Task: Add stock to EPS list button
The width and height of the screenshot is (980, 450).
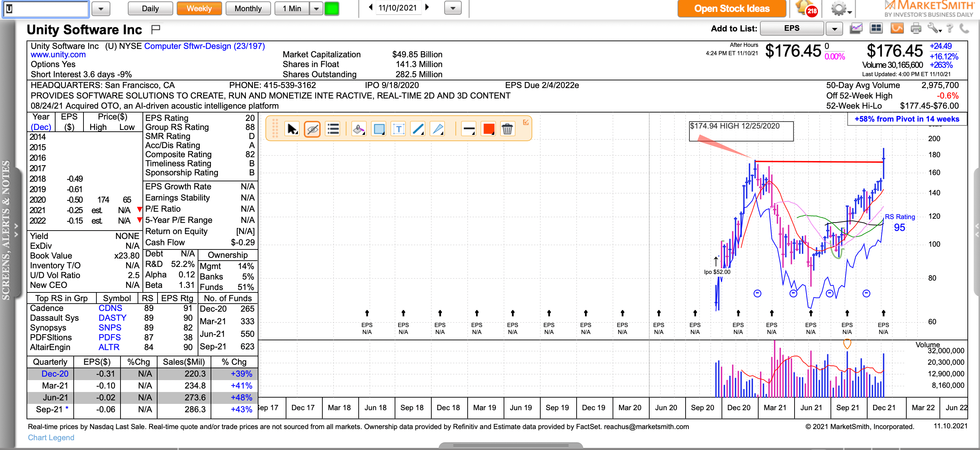Action: tap(792, 29)
